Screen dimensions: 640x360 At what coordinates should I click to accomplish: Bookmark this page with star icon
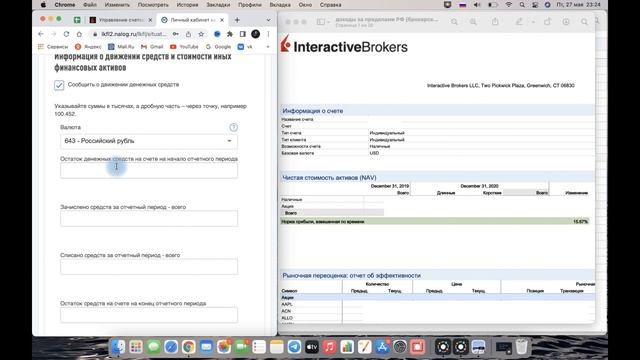201,34
